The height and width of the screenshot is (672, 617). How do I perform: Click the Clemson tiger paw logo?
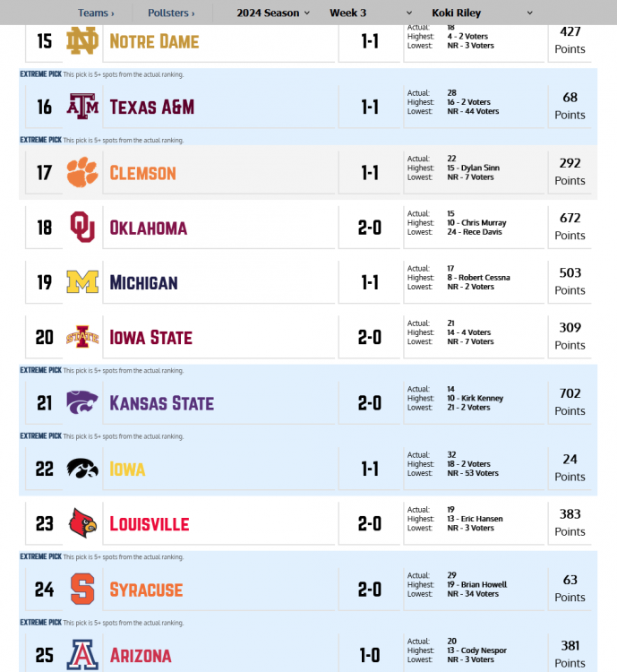point(83,173)
